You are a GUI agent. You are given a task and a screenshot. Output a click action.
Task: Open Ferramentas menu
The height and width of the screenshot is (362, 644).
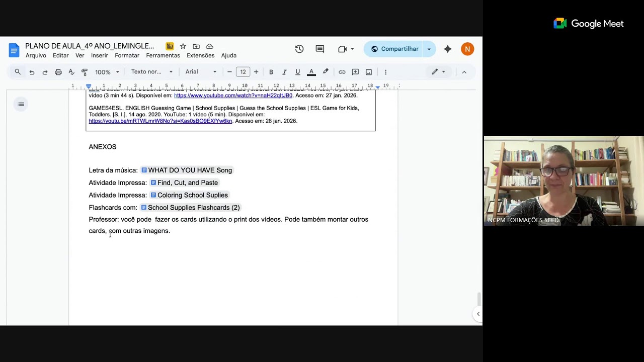(163, 56)
